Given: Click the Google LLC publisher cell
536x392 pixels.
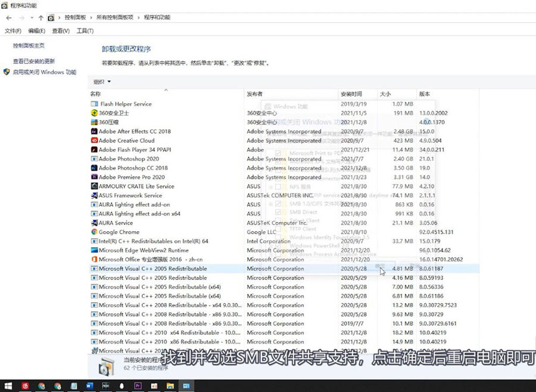Looking at the screenshot, I should (x=261, y=232).
